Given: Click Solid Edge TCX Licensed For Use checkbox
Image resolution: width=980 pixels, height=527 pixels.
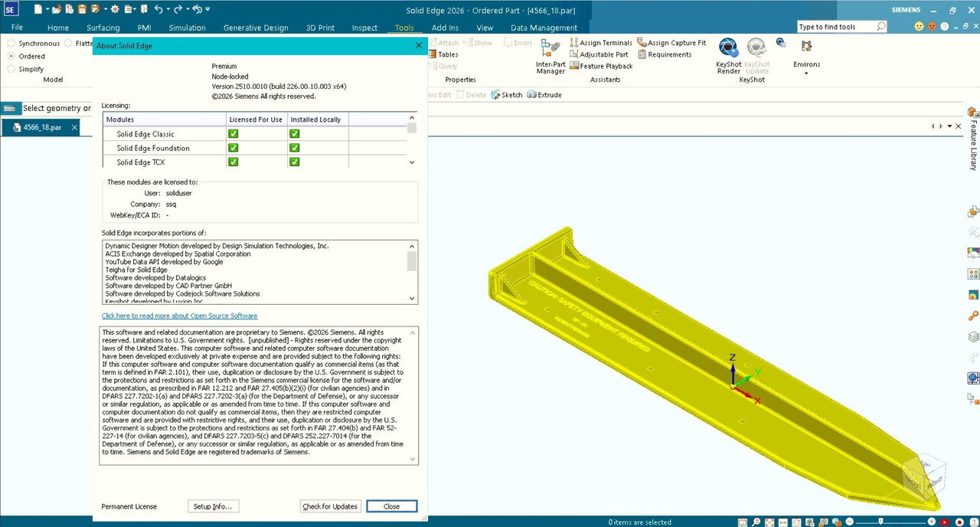Looking at the screenshot, I should point(234,162).
